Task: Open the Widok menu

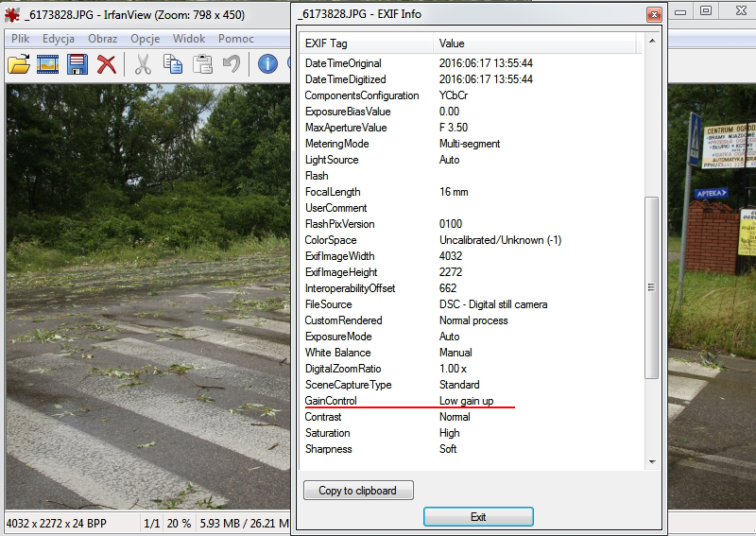Action: tap(189, 39)
